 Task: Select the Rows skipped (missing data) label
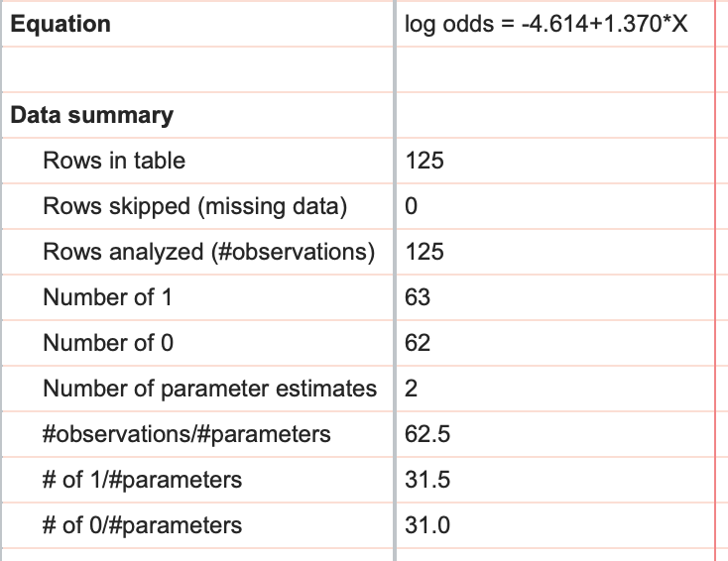(194, 206)
